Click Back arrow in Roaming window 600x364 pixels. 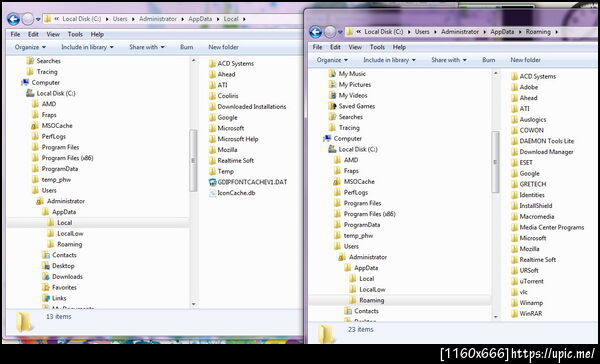click(x=315, y=32)
